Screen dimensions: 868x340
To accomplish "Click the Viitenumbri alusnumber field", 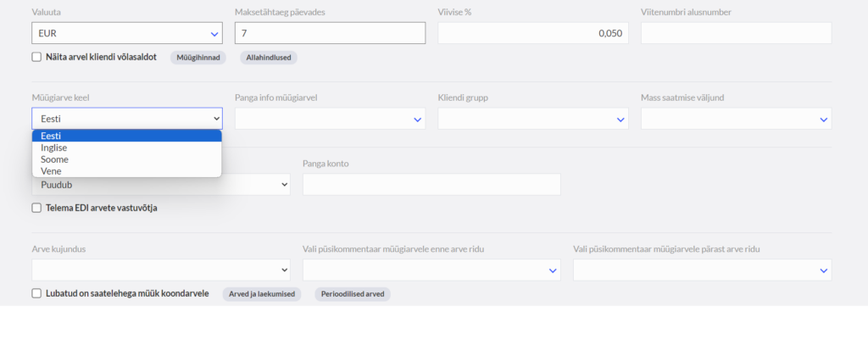I will click(x=737, y=33).
